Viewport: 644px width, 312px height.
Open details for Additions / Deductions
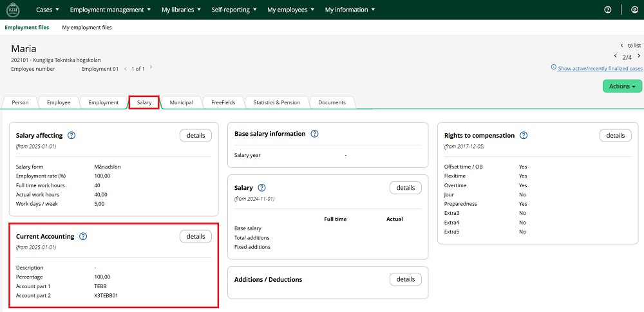click(406, 279)
